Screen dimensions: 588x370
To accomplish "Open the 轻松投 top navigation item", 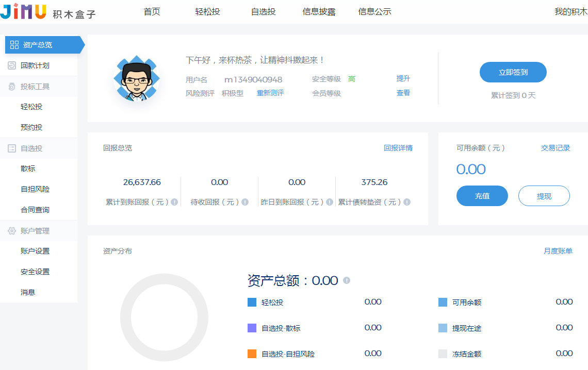I will 207,11.
